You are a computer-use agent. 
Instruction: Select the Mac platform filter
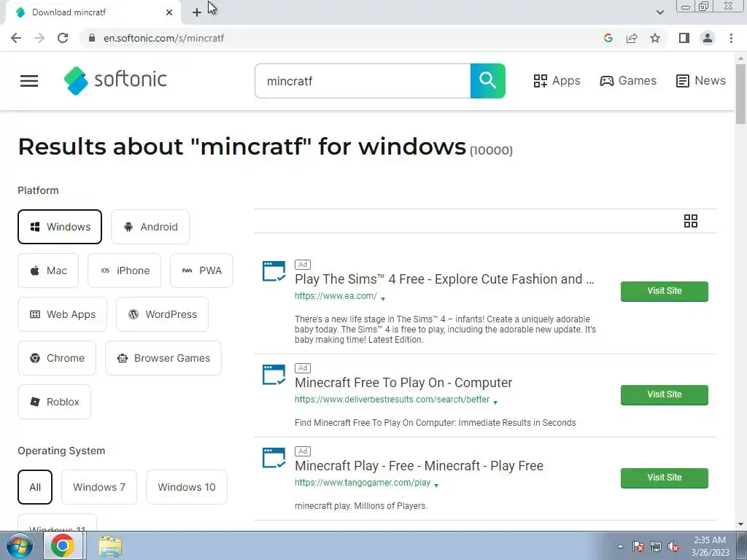pyautogui.click(x=48, y=271)
